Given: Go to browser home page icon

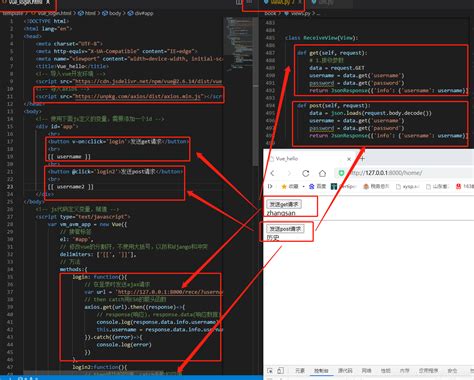Looking at the screenshot, I should [x=322, y=173].
